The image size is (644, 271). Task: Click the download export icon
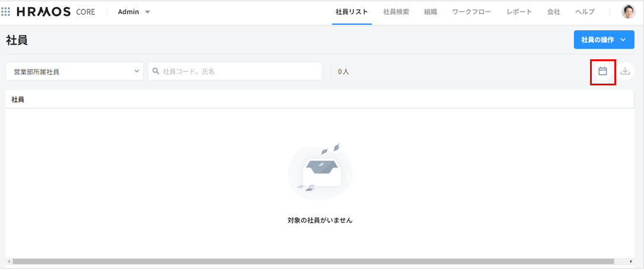[x=625, y=71]
